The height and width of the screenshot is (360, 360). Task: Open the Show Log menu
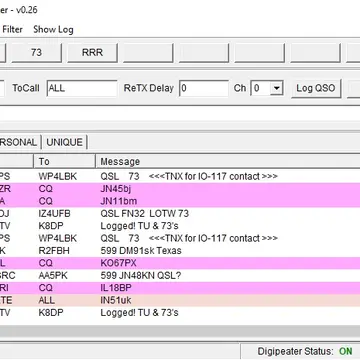tap(53, 29)
